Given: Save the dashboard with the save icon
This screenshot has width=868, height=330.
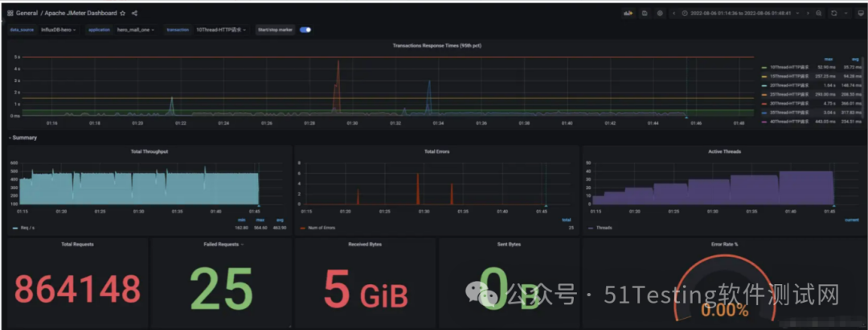Looking at the screenshot, I should pos(645,14).
